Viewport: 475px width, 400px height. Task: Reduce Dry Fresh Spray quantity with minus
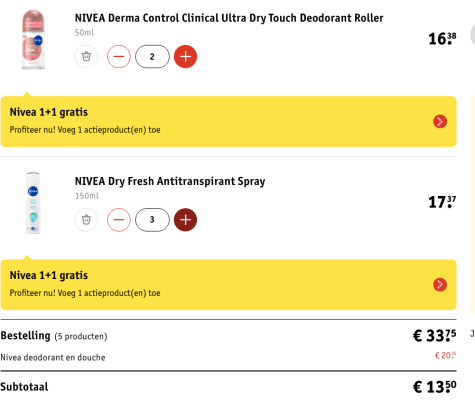pos(119,220)
